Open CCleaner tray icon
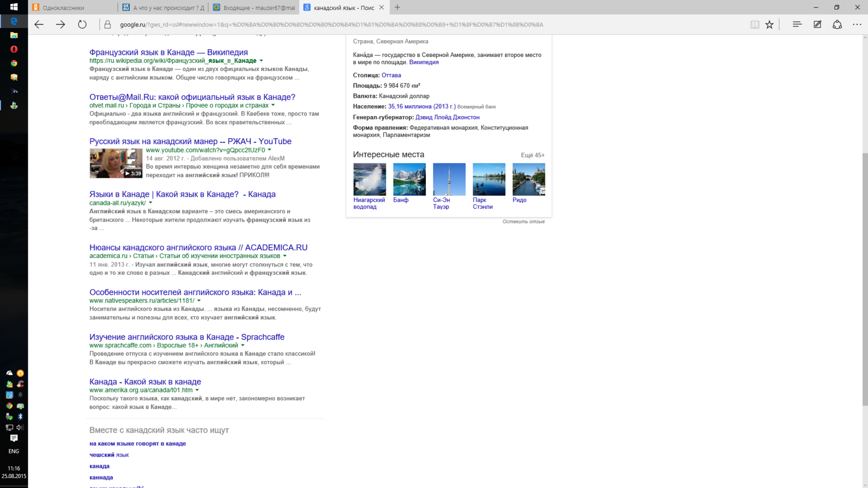This screenshot has width=868, height=488. [20, 384]
